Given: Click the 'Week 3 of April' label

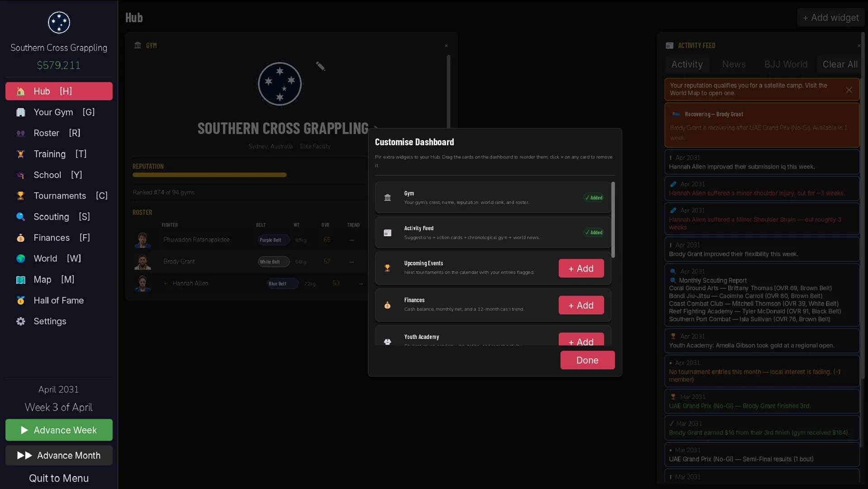Looking at the screenshot, I should 59,407.
